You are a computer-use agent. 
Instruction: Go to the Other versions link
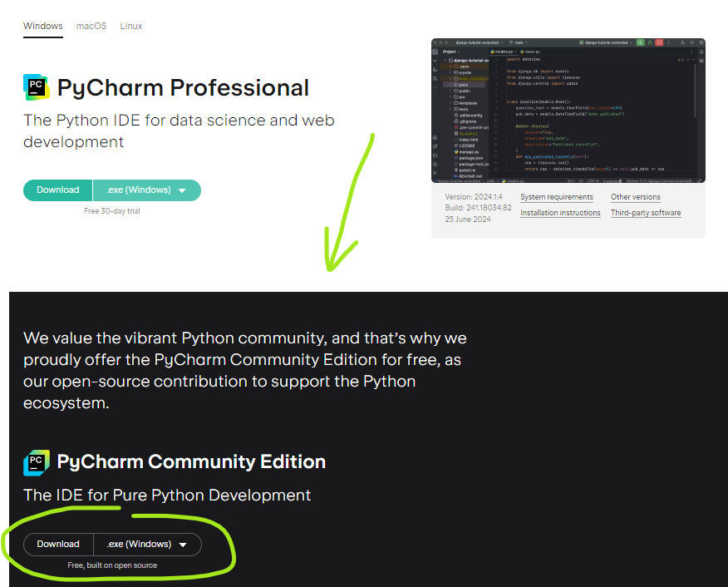[636, 197]
